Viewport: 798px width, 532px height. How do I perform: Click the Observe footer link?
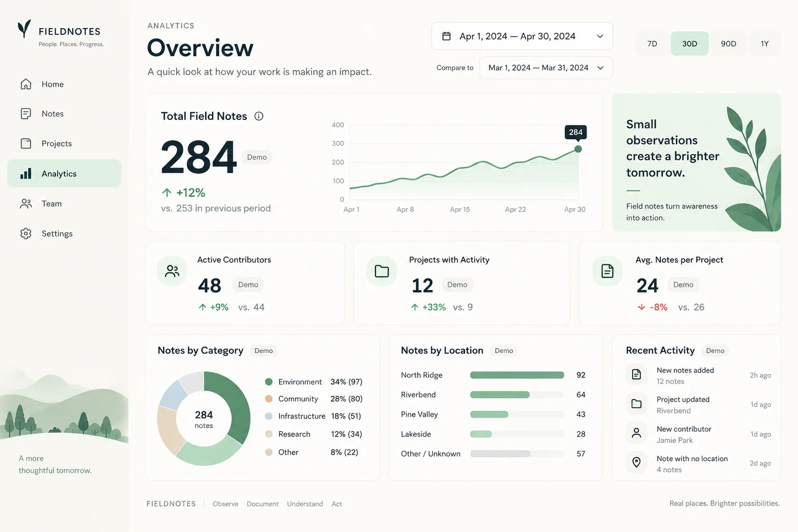pos(225,504)
